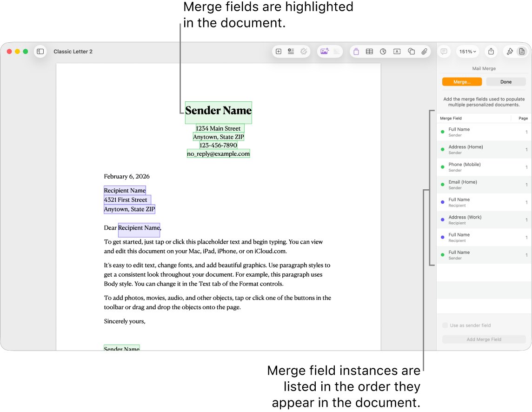Click the green dot beside Address (Home)
532x412 pixels.
[442, 150]
